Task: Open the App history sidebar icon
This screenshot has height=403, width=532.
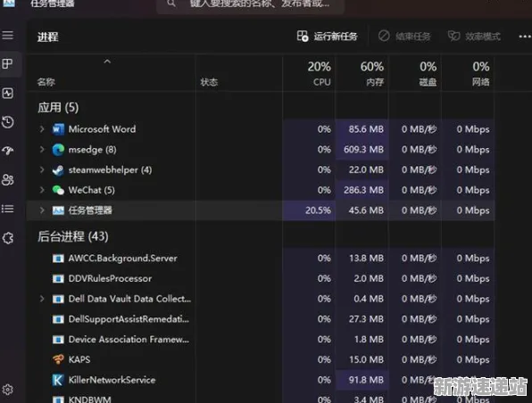Action: pos(7,122)
